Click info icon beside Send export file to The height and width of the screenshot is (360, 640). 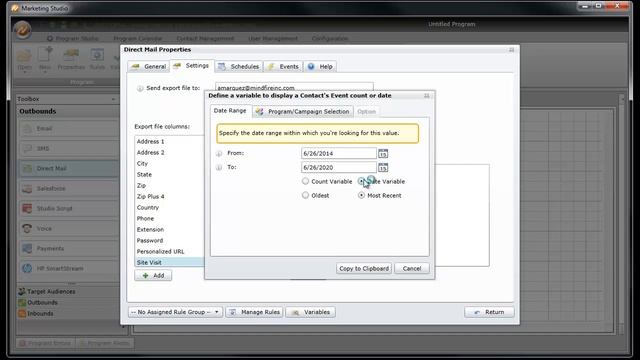[x=140, y=88]
